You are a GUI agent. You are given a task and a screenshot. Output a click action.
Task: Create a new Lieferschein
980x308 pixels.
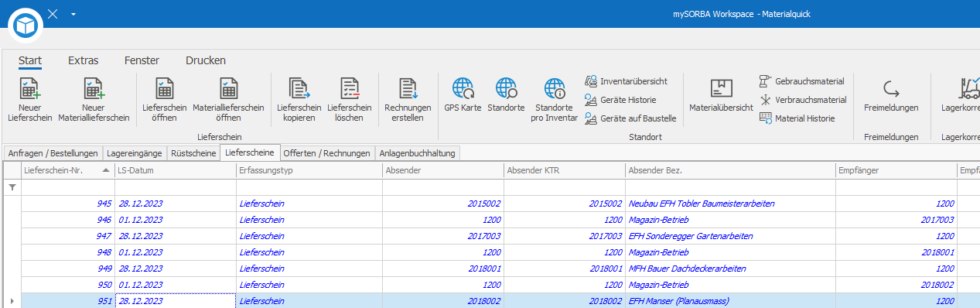point(30,100)
